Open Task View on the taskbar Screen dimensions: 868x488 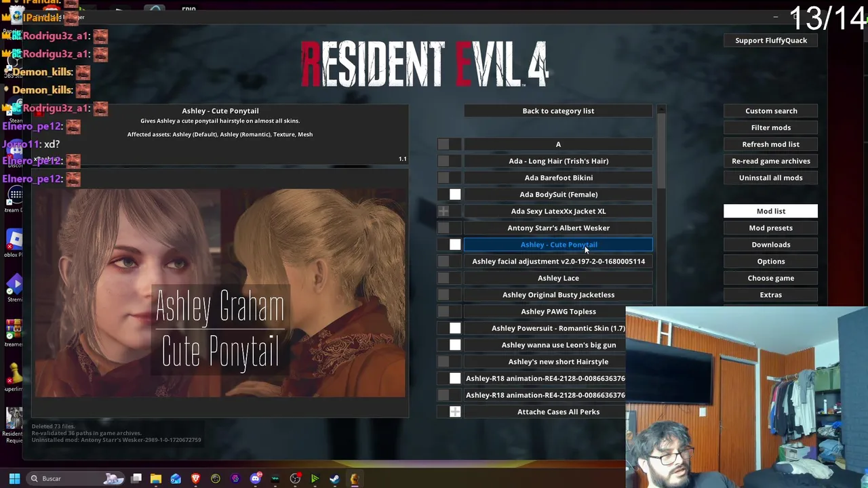(136, 479)
